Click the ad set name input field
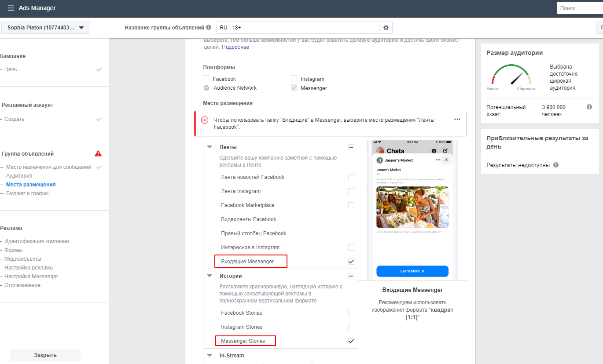 298,28
